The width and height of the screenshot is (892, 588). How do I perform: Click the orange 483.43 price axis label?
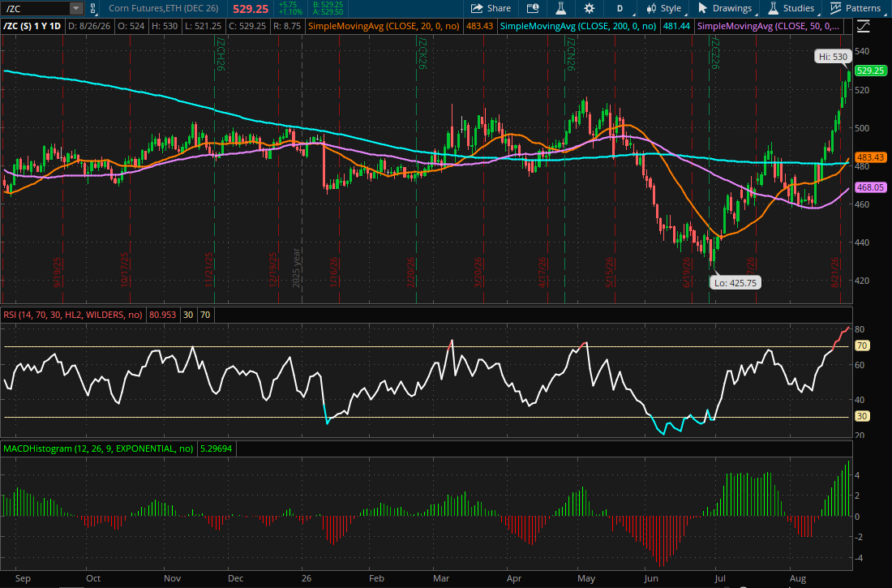click(870, 157)
